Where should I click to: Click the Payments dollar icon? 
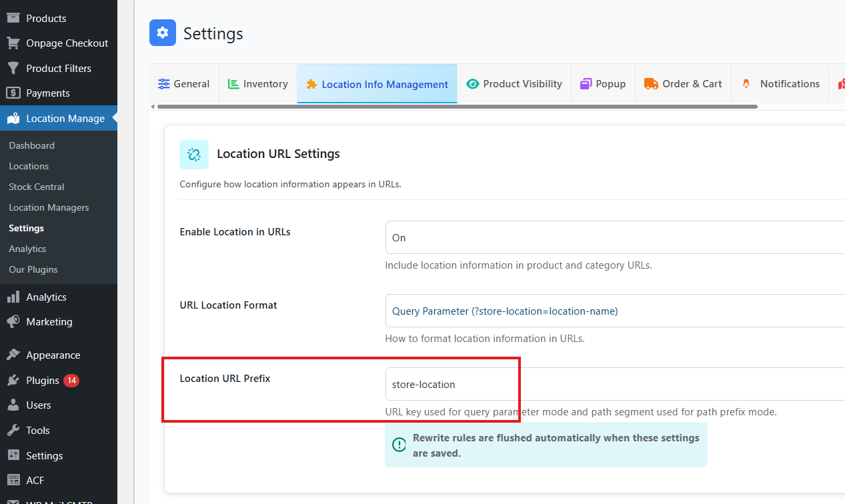tap(13, 93)
